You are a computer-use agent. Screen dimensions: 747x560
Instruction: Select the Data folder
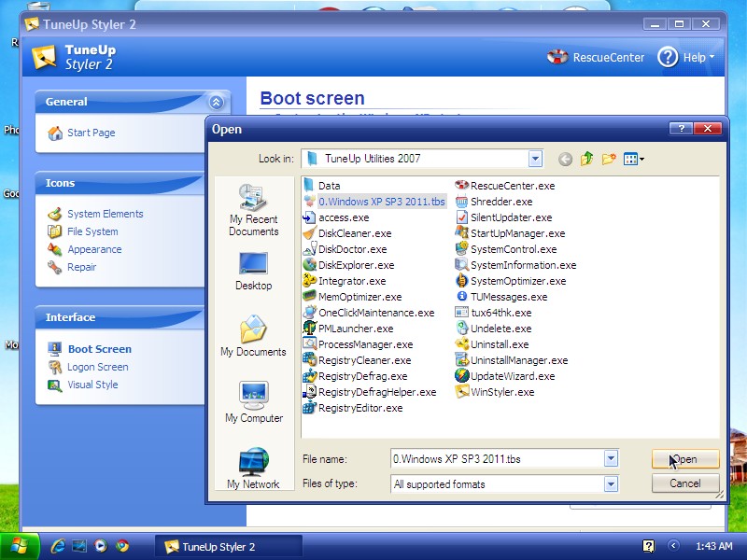[321, 186]
